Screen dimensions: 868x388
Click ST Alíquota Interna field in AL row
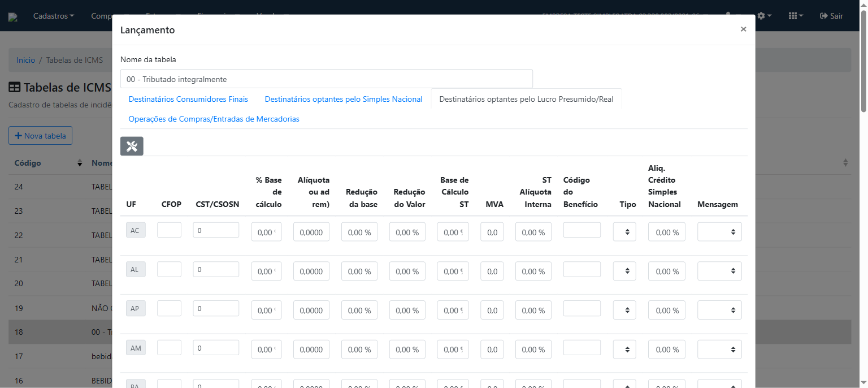point(533,271)
